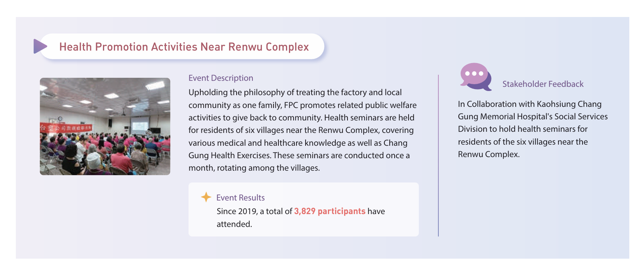Click the red banner inside the photo
The image size is (644, 273).
pyautogui.click(x=66, y=128)
